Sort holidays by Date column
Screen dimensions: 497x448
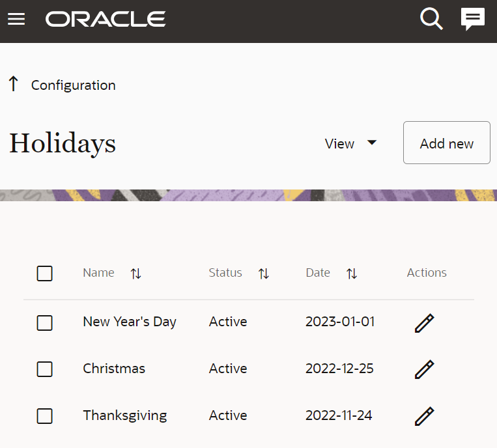coord(352,274)
